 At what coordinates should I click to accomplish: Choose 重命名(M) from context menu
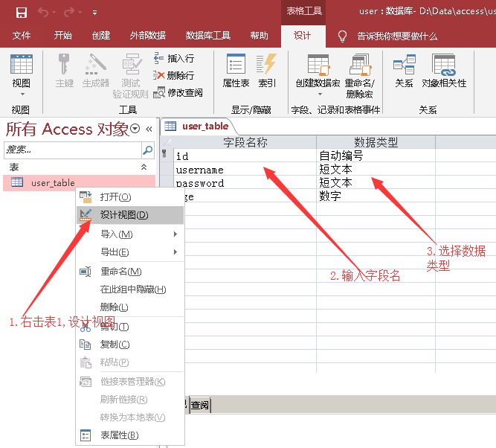[130, 272]
